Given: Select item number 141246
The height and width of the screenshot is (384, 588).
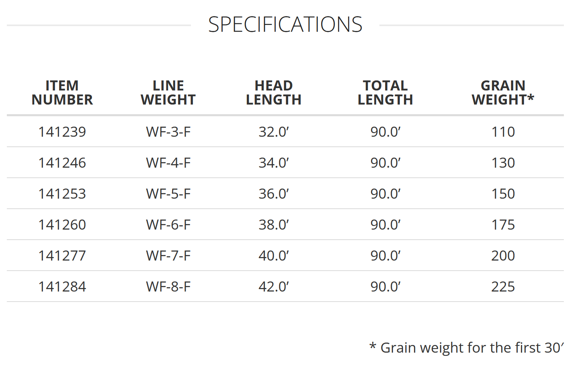Looking at the screenshot, I should click(62, 163).
